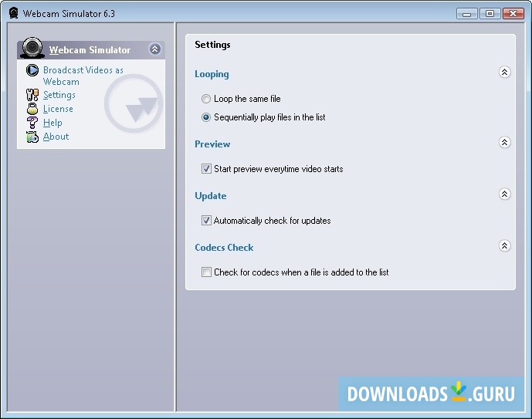
Task: Collapse the Update section
Action: (x=504, y=194)
